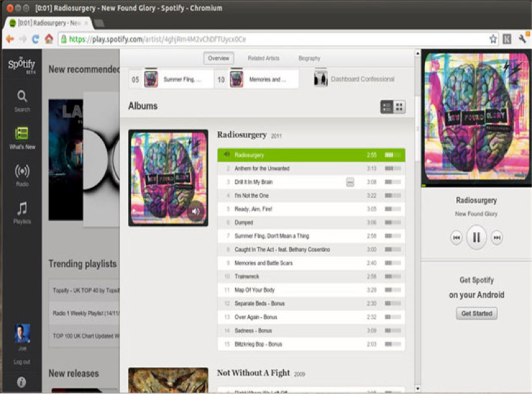Click browser back arrow
532x394 pixels.
(10, 39)
